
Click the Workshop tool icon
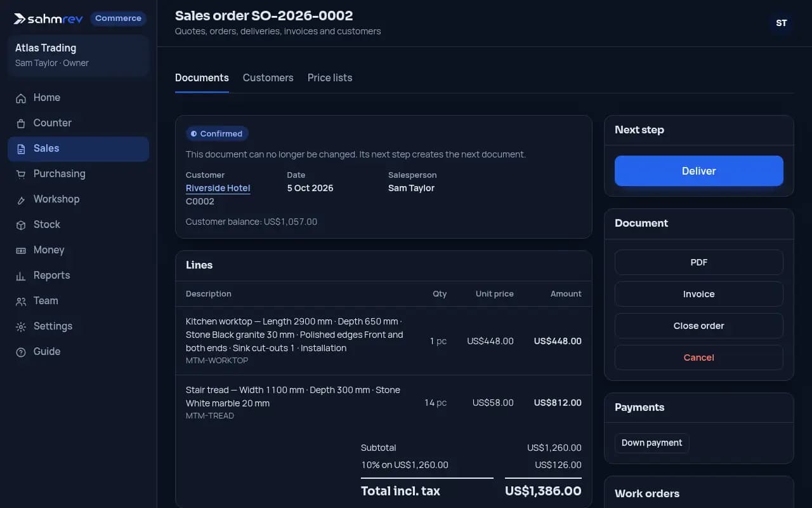click(21, 199)
